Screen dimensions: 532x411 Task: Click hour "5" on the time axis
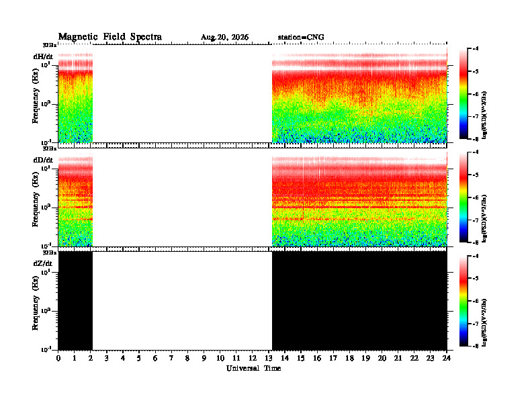[139, 358]
